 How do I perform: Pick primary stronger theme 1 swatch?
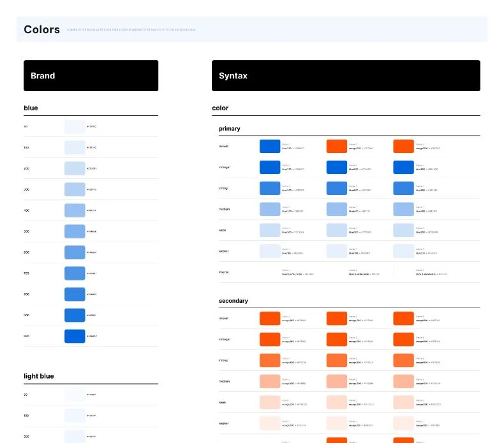270,167
